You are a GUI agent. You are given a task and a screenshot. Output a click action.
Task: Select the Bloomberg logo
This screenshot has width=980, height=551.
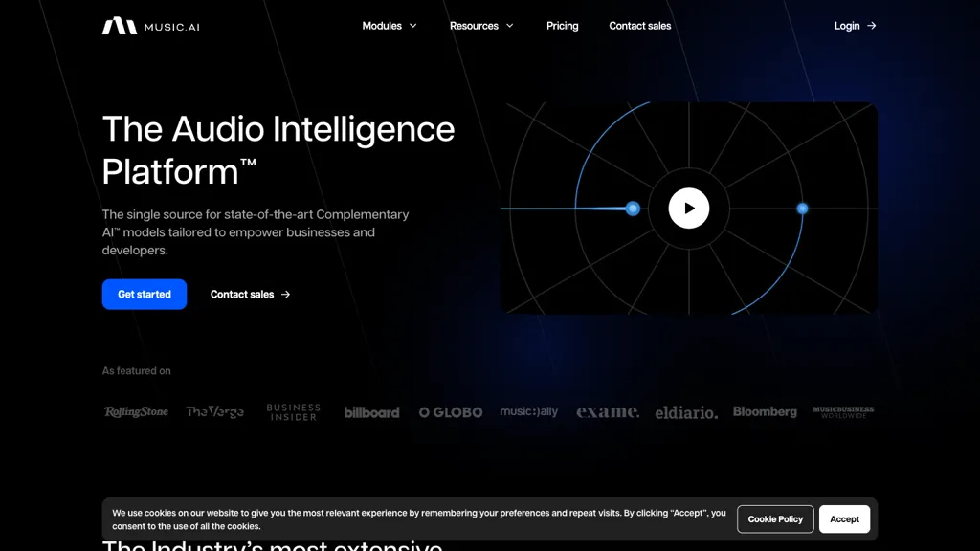click(765, 411)
